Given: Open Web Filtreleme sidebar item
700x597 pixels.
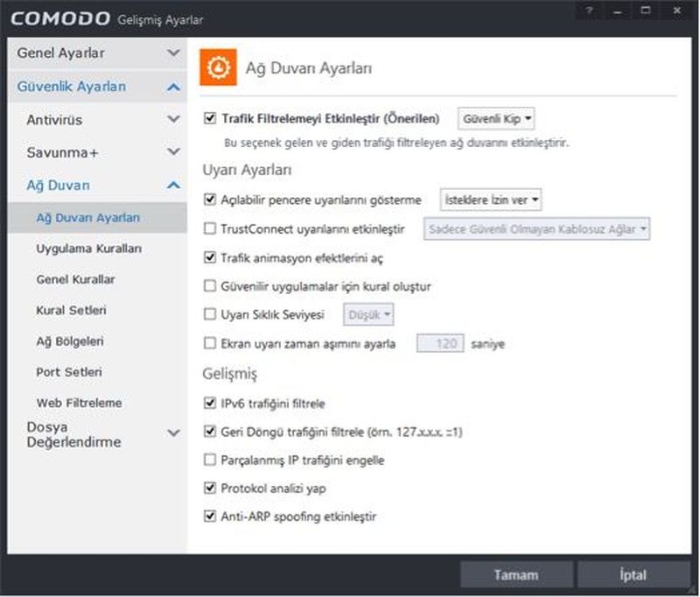Looking at the screenshot, I should 79,403.
